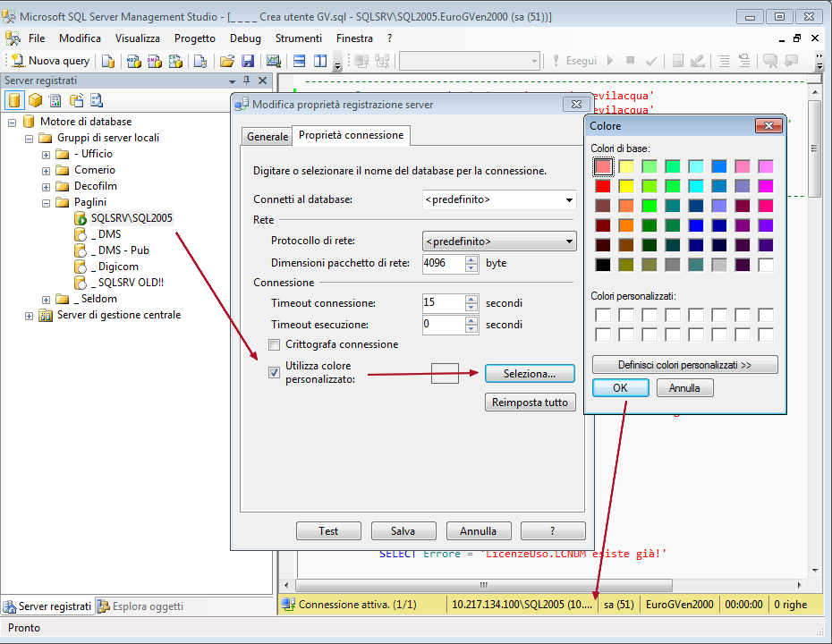Click the first empty custom color slot

603,315
